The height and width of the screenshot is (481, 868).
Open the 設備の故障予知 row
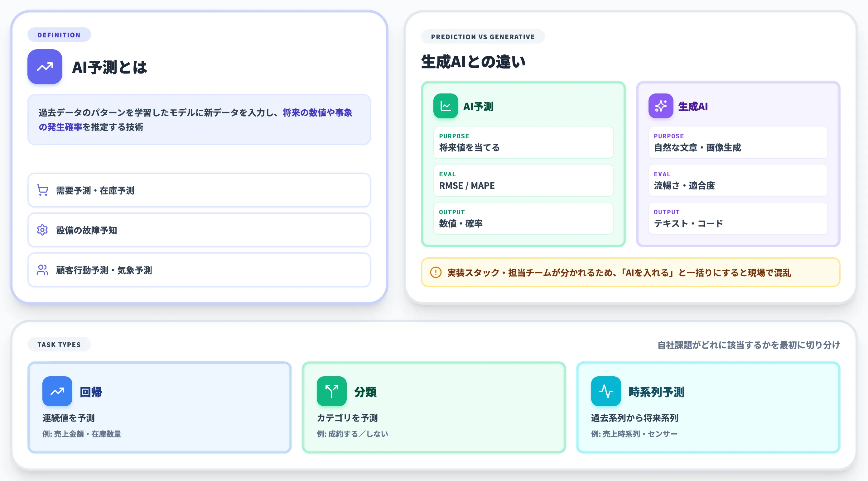(199, 230)
